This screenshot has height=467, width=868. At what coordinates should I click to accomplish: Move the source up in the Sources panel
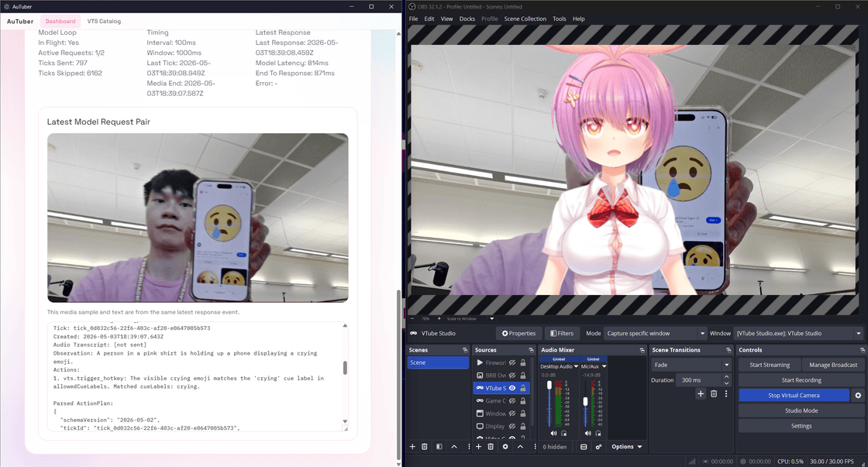point(520,447)
